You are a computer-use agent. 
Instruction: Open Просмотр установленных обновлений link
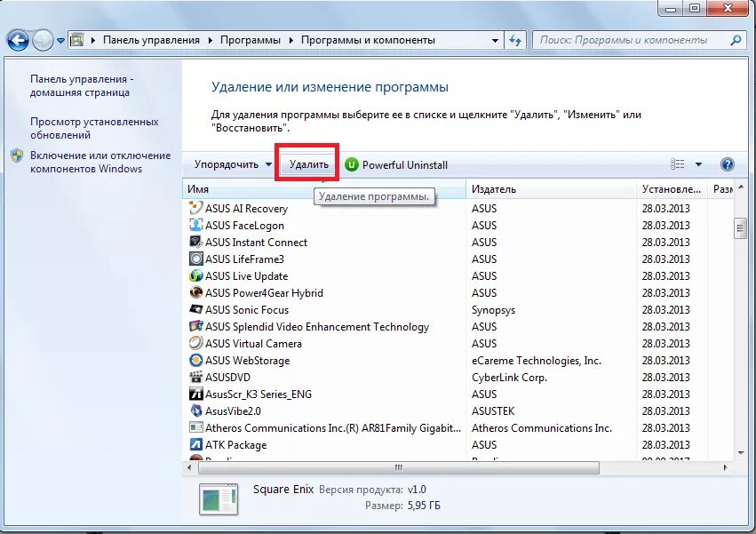pyautogui.click(x=94, y=128)
